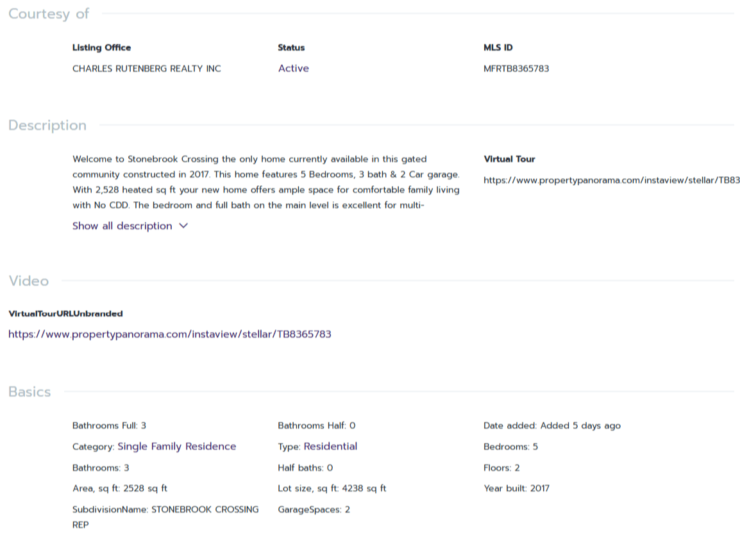740x560 pixels.
Task: Click the Residential type link
Action: click(330, 447)
